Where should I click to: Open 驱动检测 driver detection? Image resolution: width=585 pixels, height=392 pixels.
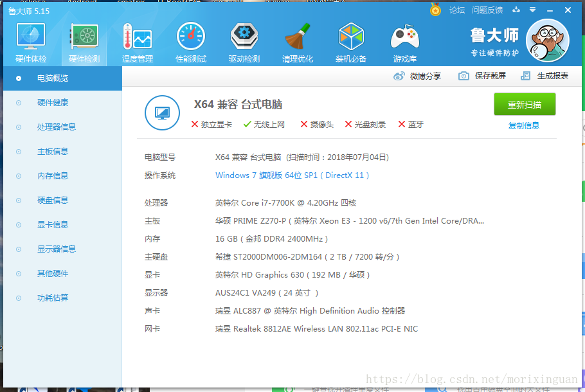[x=244, y=43]
